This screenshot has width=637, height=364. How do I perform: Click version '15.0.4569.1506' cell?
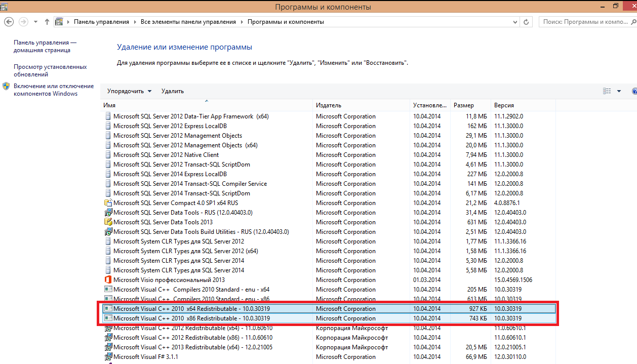pos(513,280)
